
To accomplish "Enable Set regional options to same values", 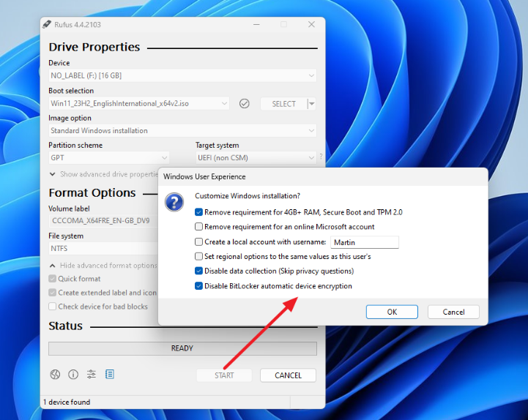I will [198, 256].
